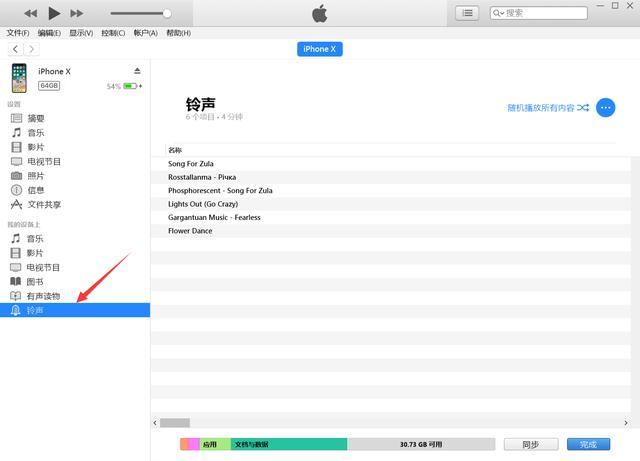Click the volume slider knob
640x461 pixels.
[x=167, y=13]
